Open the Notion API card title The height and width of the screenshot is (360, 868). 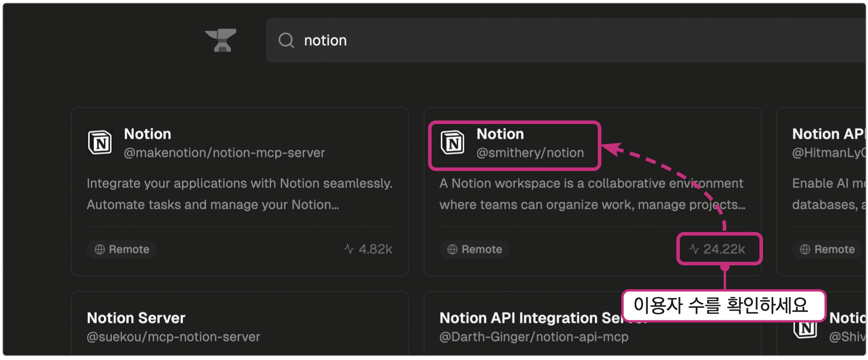point(828,134)
